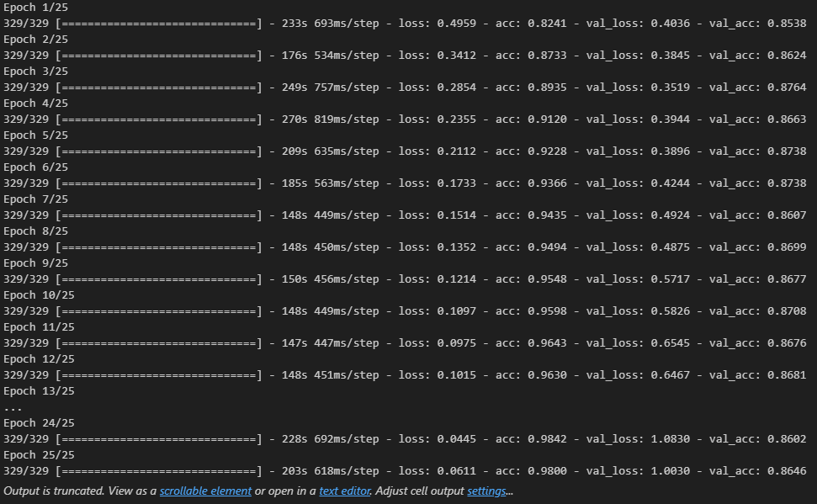817x504 pixels.
Task: Click the loss value 0.2854
Action: [456, 87]
